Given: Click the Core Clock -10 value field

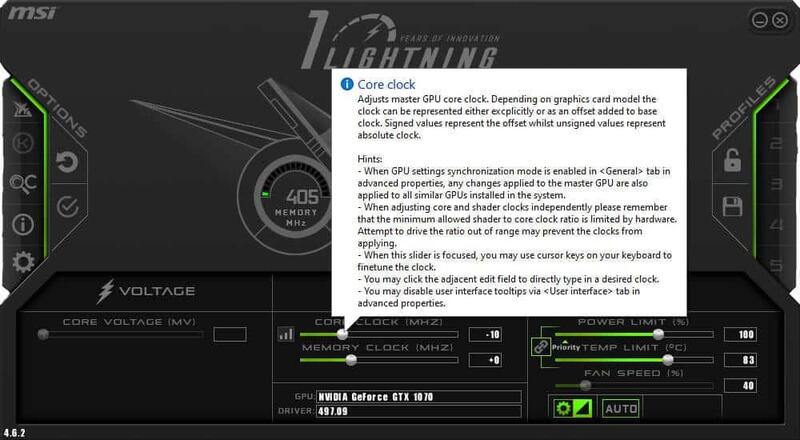Looking at the screenshot, I should (x=485, y=334).
